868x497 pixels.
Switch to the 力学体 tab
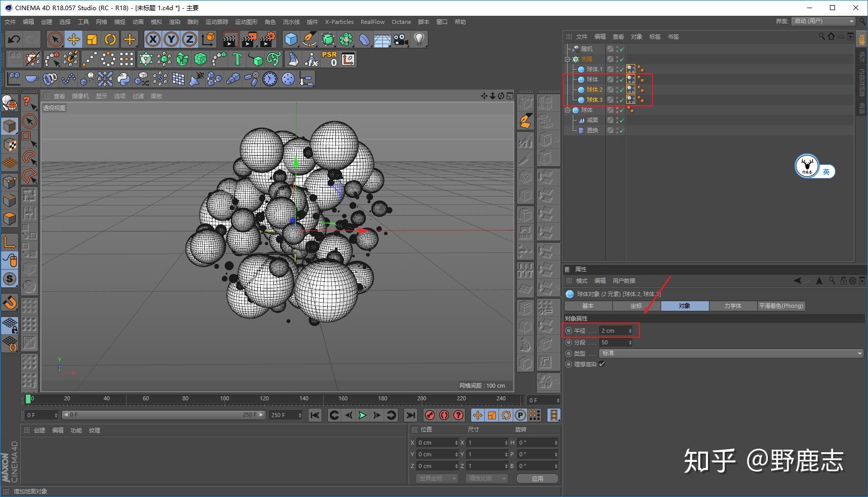tap(733, 306)
